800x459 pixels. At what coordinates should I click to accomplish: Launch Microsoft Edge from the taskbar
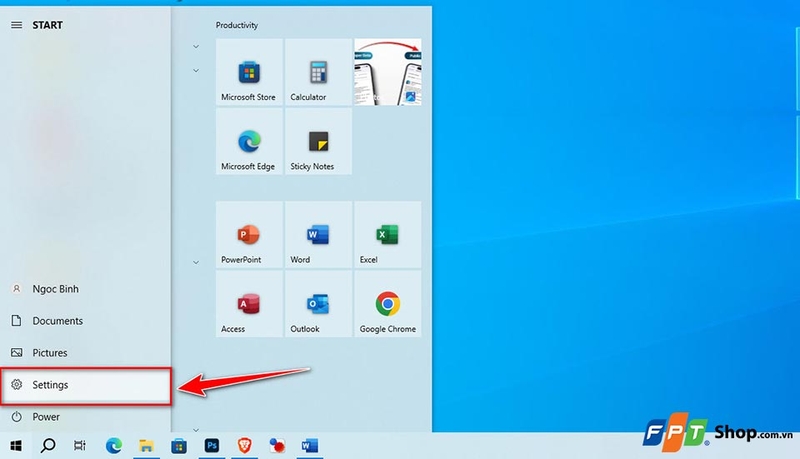click(113, 446)
